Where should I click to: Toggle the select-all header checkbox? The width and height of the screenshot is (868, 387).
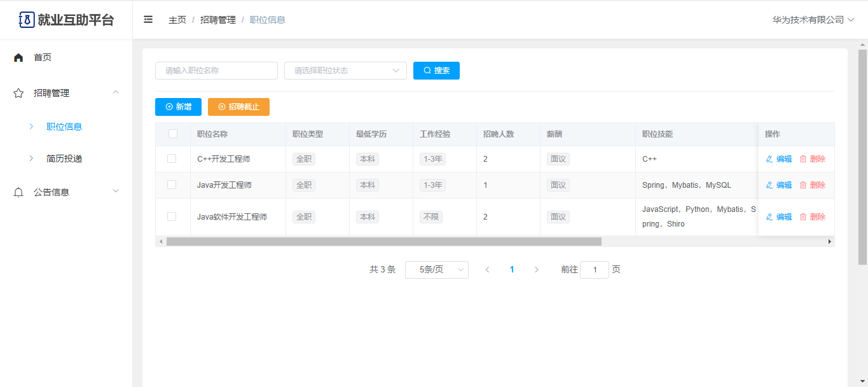[x=173, y=134]
